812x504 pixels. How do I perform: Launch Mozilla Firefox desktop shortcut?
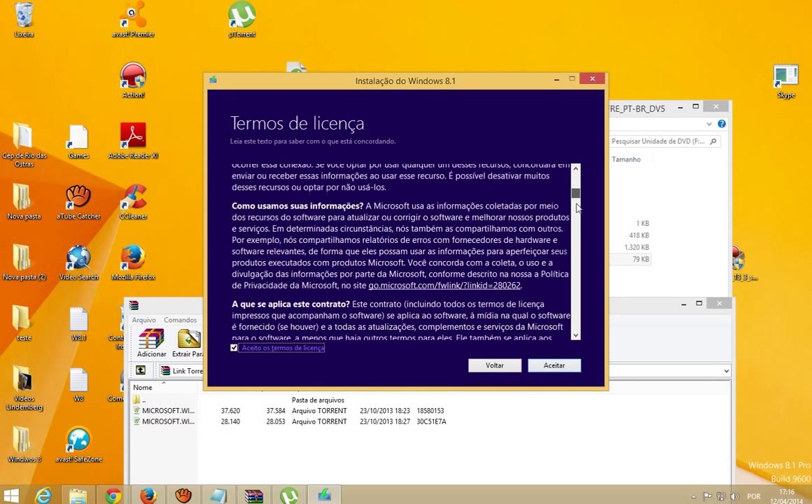coord(133,262)
